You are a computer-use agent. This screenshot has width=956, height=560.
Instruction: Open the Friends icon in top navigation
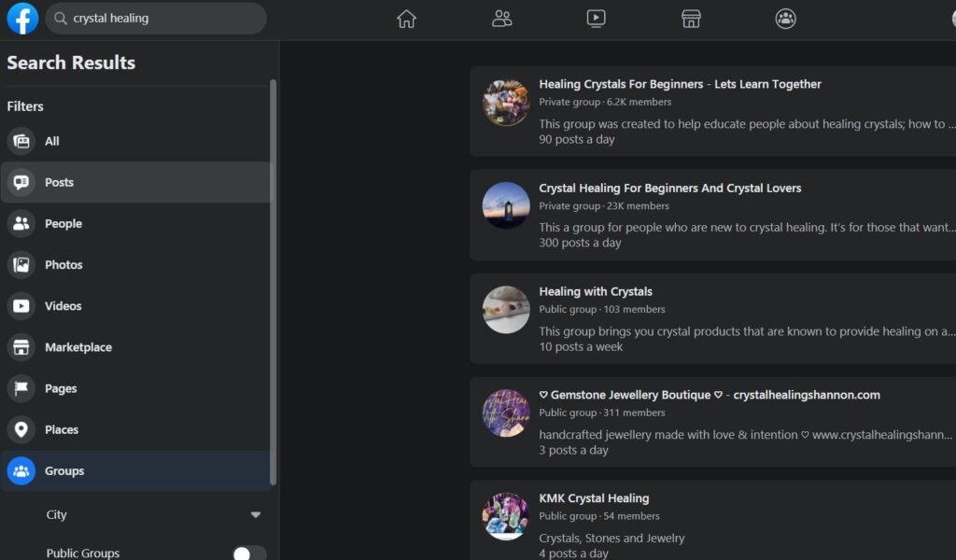coord(502,19)
